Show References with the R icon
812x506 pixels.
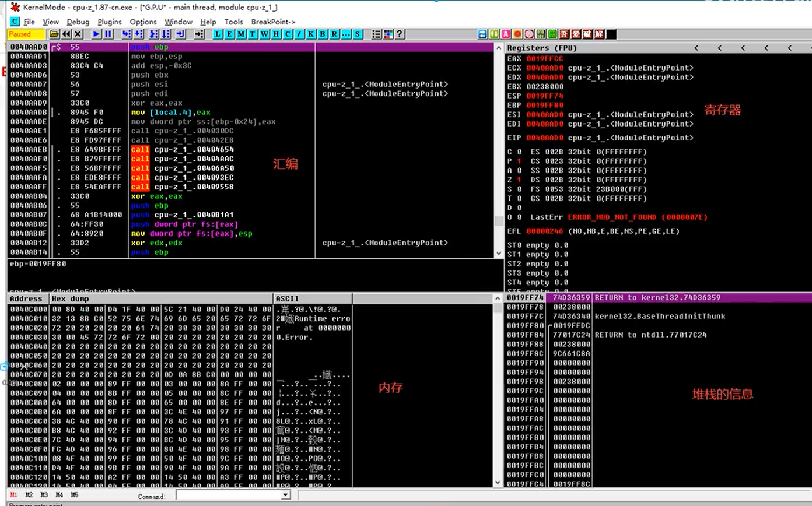pos(335,34)
